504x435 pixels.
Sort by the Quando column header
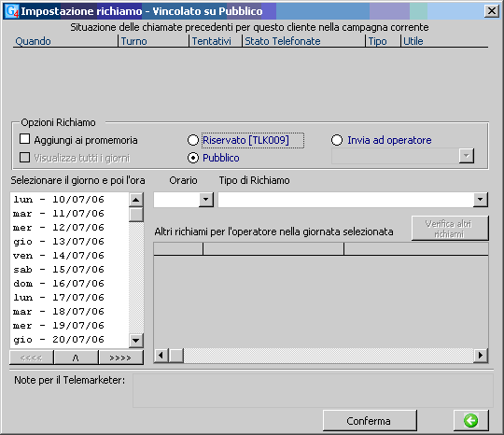click(x=33, y=41)
